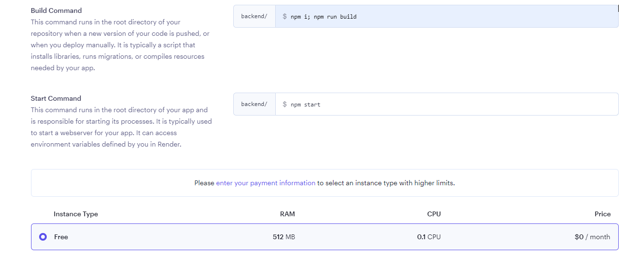The width and height of the screenshot is (644, 254).
Task: Click the 0.1 CPU value
Action: (429, 237)
